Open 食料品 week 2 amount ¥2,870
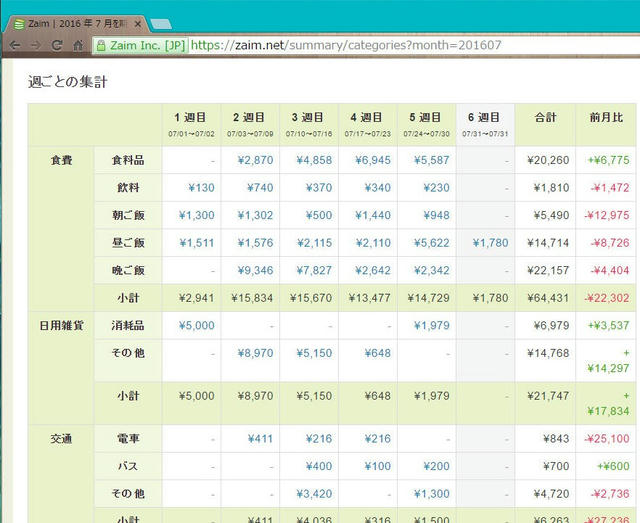 256,160
